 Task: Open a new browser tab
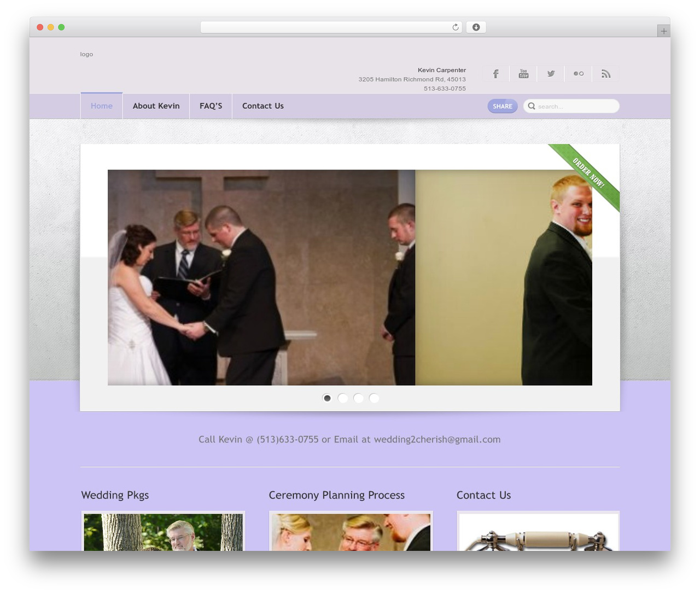click(x=663, y=31)
